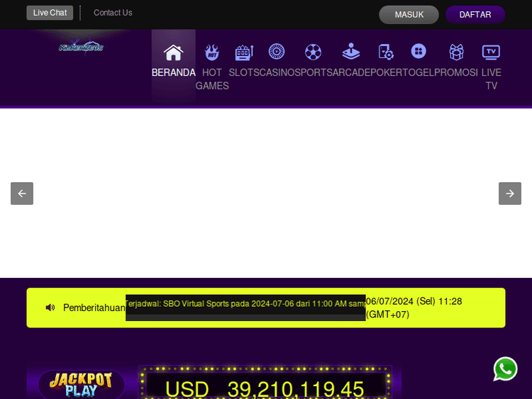Open the Live TV icon
532x399 pixels.
491,52
